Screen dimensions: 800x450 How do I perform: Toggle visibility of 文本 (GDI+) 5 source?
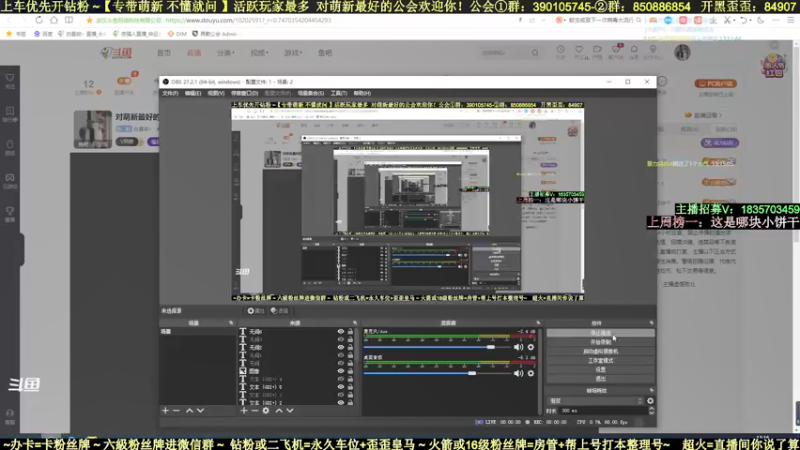click(340, 387)
